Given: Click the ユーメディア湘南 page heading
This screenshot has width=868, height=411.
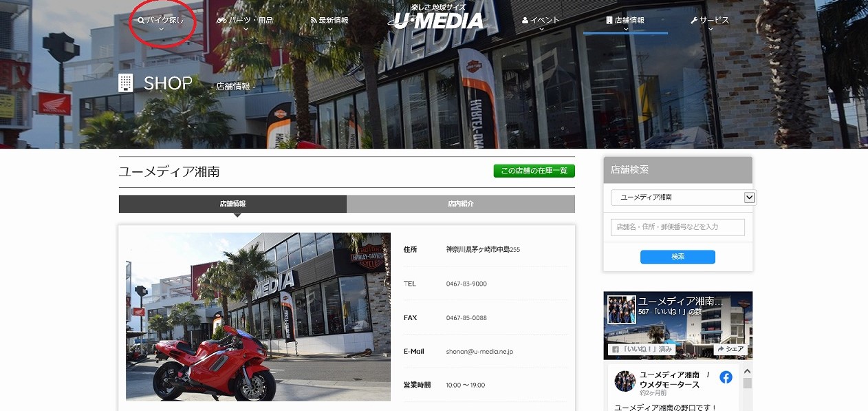Looking at the screenshot, I should click(169, 172).
